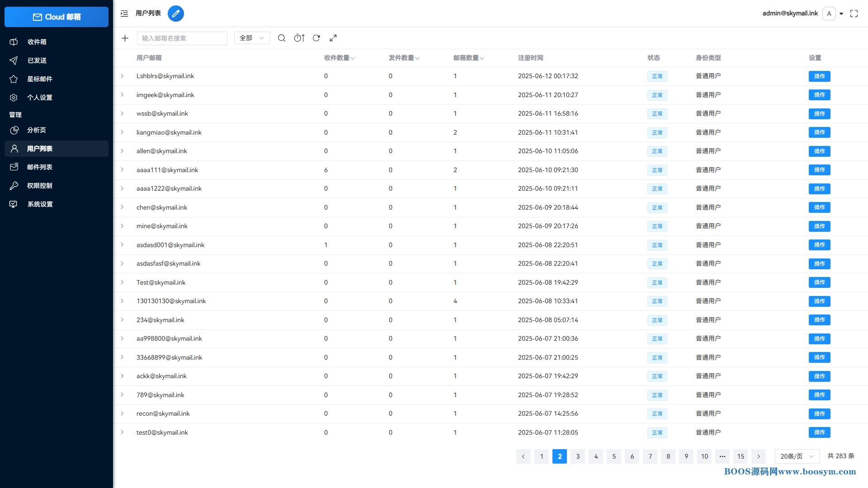Image resolution: width=868 pixels, height=488 pixels.
Task: Click the expand arrows icon in toolbar
Action: pyautogui.click(x=333, y=38)
